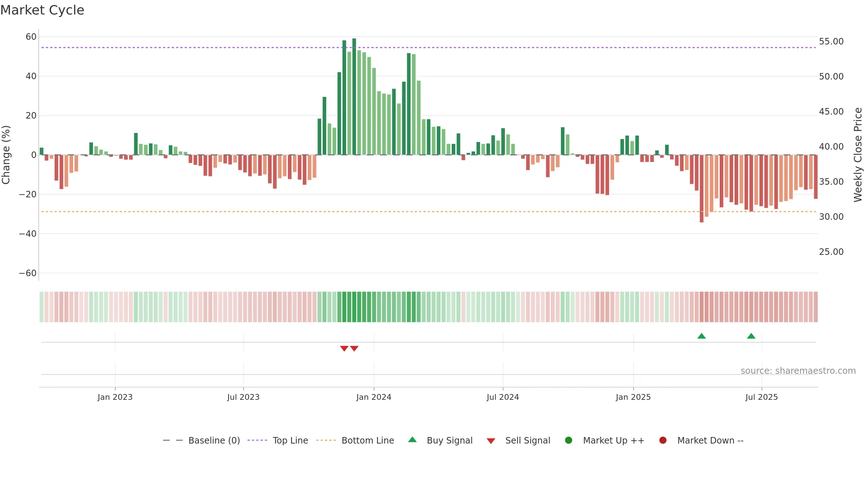Image resolution: width=868 pixels, height=488 pixels.
Task: Click the Jul 2025 axis label
Action: coord(762,397)
